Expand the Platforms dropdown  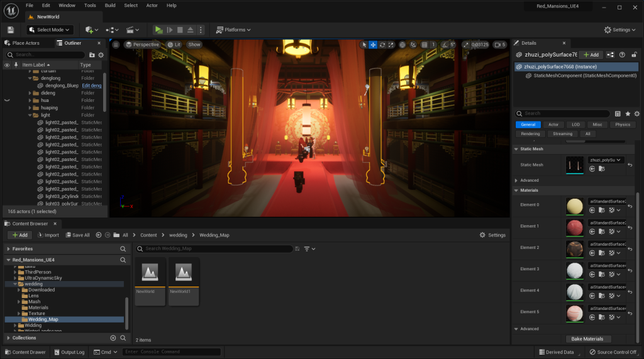(233, 30)
